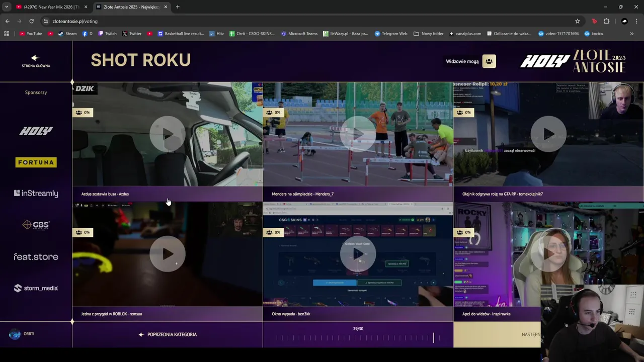Open the Microsoft Teams bookmark
644x362 pixels.
(x=299, y=34)
